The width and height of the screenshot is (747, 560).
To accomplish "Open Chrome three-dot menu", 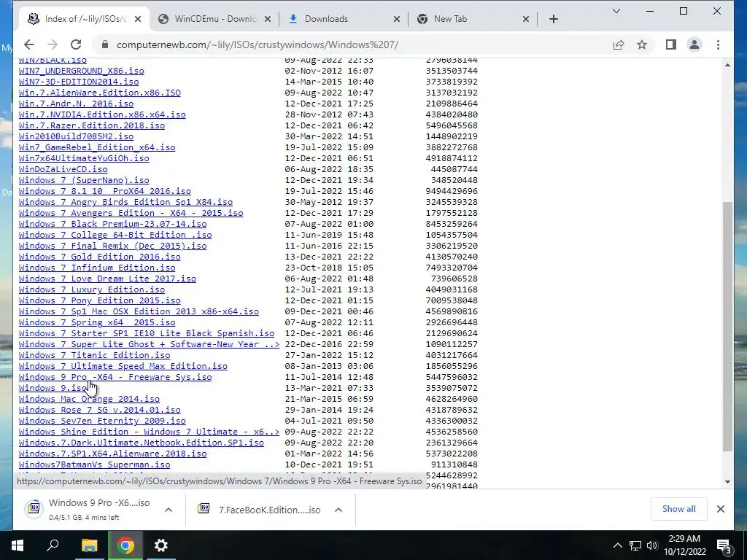I will (x=718, y=44).
